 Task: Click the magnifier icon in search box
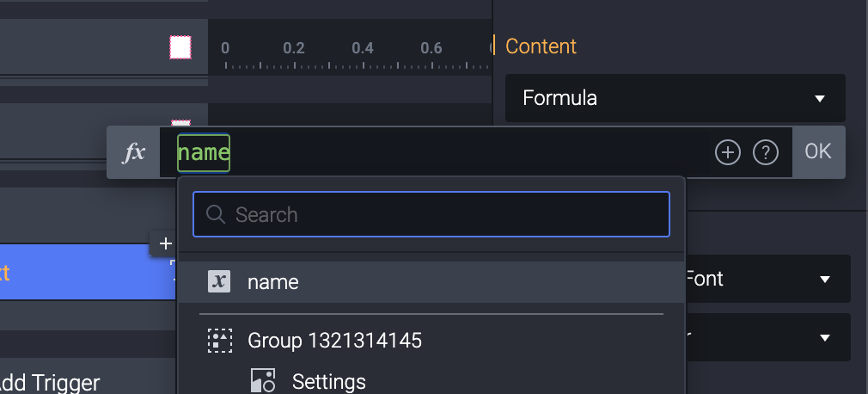click(217, 214)
